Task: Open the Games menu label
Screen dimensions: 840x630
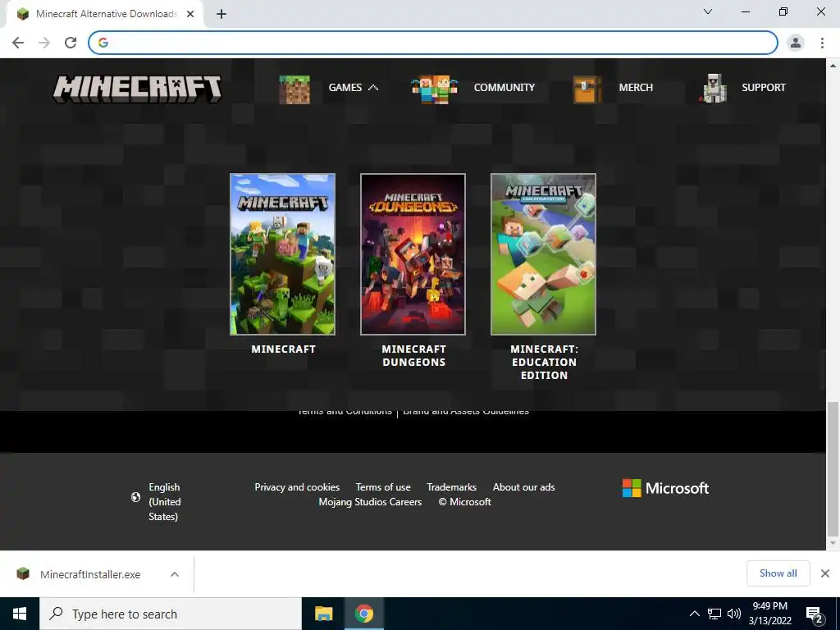Action: pos(345,87)
